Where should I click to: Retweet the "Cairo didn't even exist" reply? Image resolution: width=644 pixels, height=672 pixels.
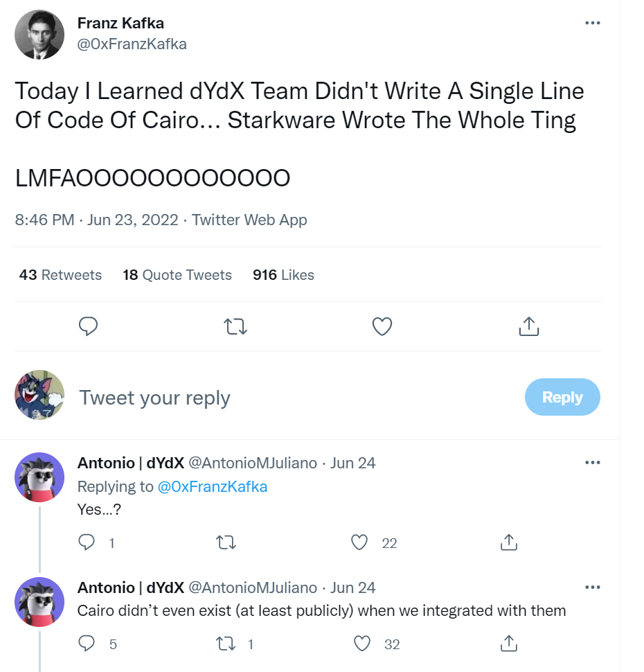click(x=226, y=644)
